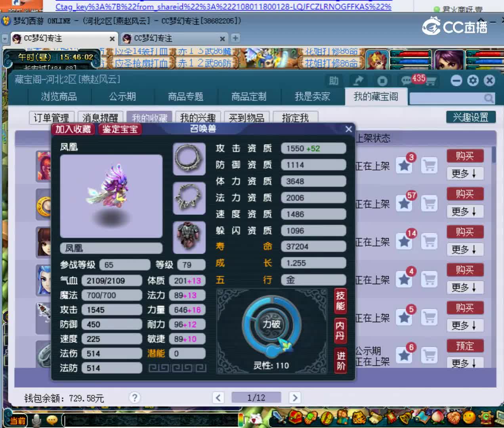Show the 内丹 tab in the pet panel
504x428 pixels.
[340, 331]
